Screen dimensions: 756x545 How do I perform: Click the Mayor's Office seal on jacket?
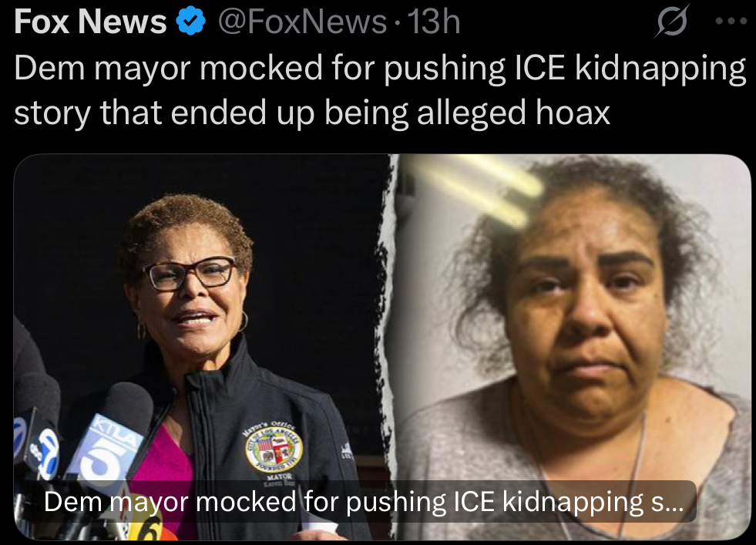click(x=274, y=449)
